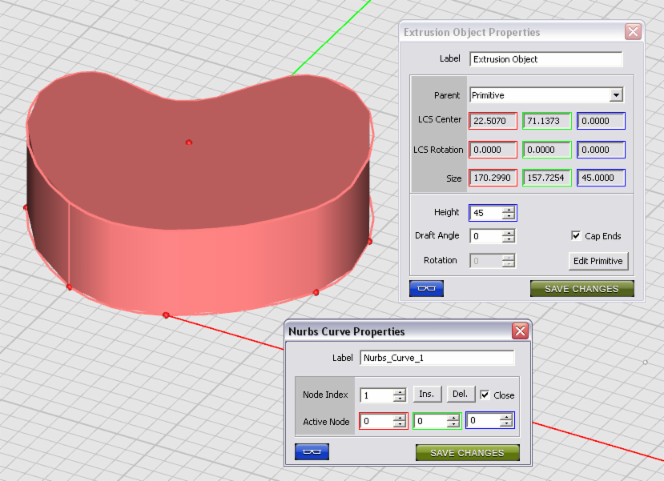Viewport: 664px width, 481px height.
Task: Save changes in Nurbs Curve Properties
Action: pyautogui.click(x=467, y=452)
